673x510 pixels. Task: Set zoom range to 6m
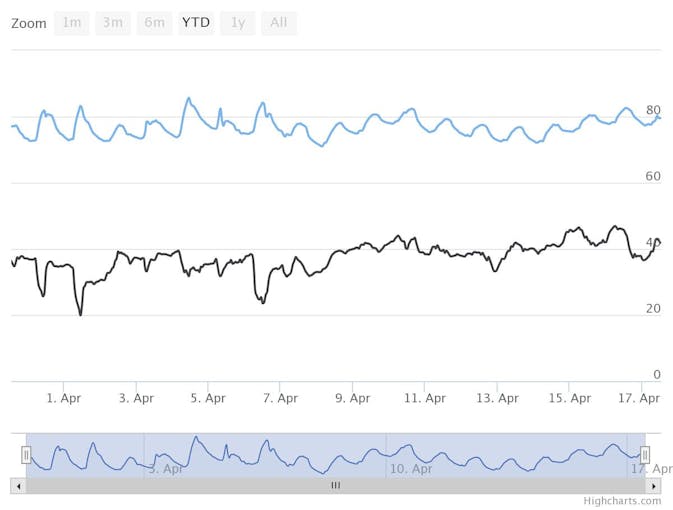click(x=154, y=22)
